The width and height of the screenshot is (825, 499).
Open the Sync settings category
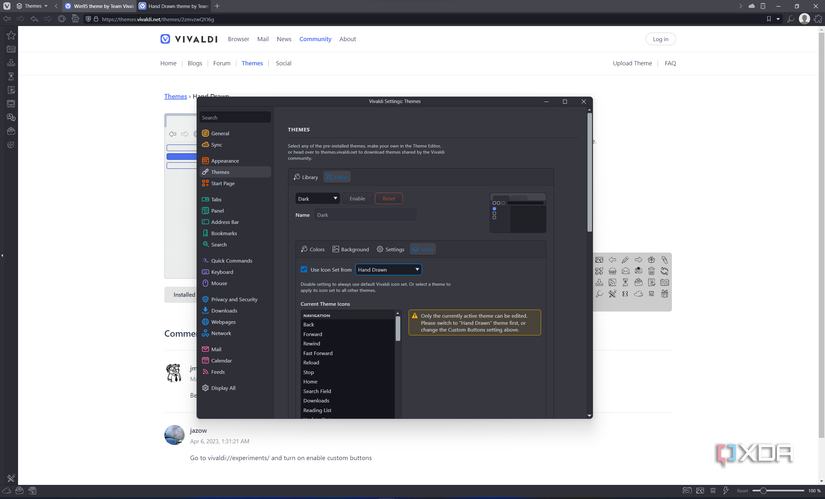(x=235, y=145)
